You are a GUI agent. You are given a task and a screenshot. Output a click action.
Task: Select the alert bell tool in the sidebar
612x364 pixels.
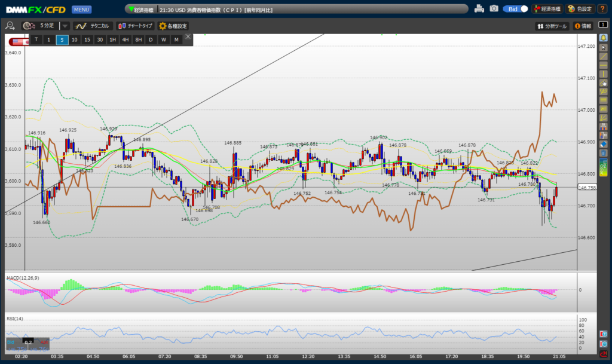[x=603, y=38]
